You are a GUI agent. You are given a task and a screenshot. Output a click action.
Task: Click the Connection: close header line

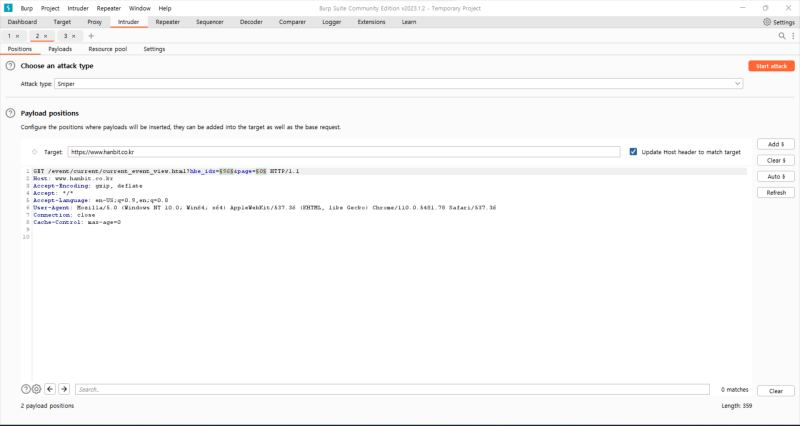click(x=64, y=215)
